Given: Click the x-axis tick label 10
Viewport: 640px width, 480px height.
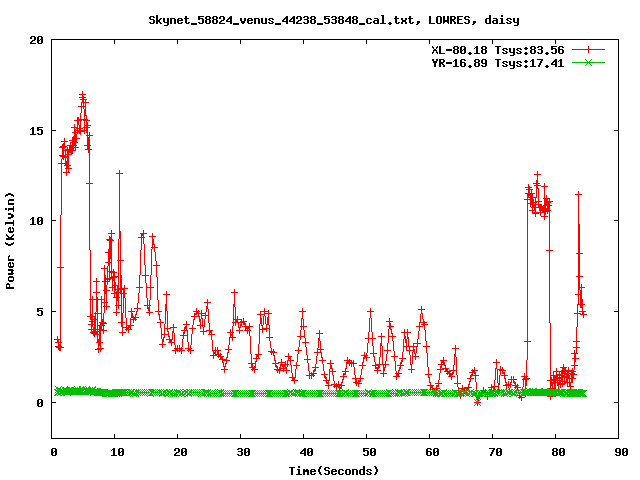Looking at the screenshot, I should pos(118,452).
